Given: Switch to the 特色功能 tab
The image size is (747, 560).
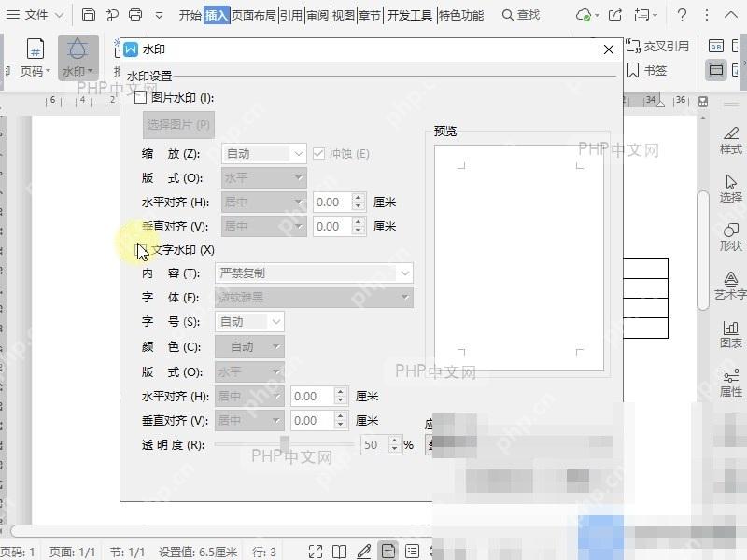Looking at the screenshot, I should point(460,16).
